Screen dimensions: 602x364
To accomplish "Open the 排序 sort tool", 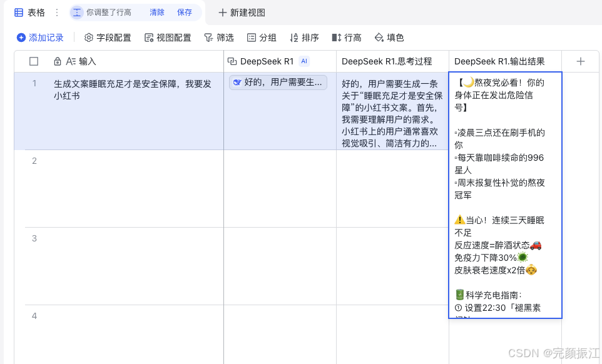I will [304, 38].
